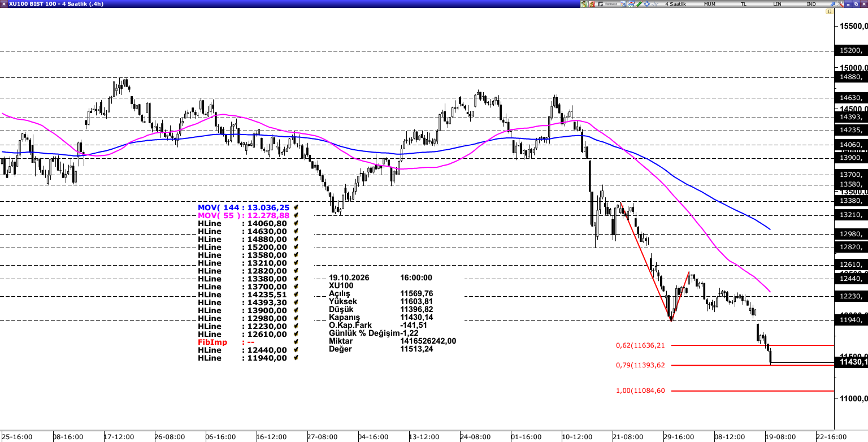The height and width of the screenshot is (442, 868).
Task: Click the first yellow figure icon in title bar
Action: pyautogui.click(x=584, y=4)
